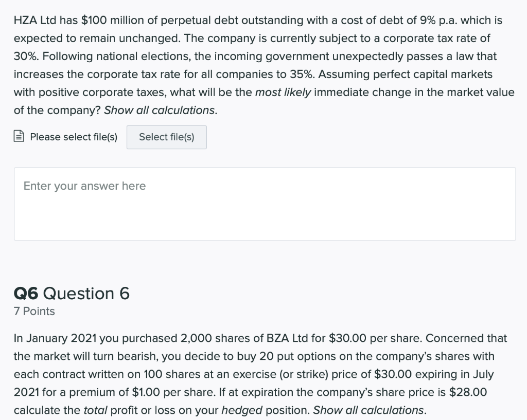Image resolution: width=527 pixels, height=420 pixels.
Task: Click the italic most likely phrase
Action: [283, 92]
